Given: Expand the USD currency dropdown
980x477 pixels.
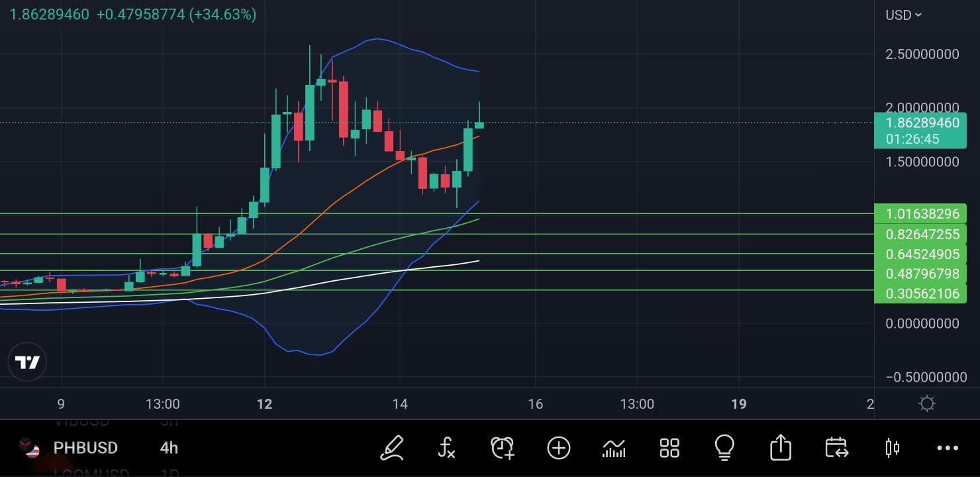Looking at the screenshot, I should (904, 15).
